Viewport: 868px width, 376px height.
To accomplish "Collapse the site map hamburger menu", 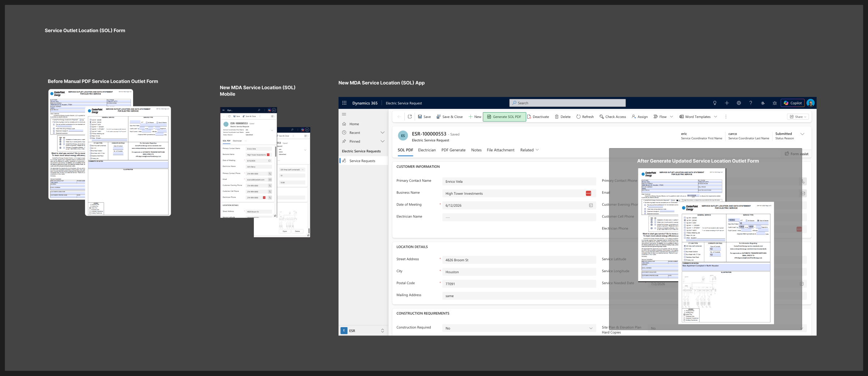I will click(344, 114).
